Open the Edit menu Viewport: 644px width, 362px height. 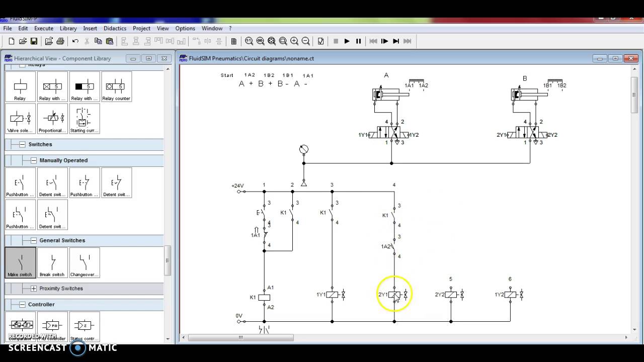pos(23,29)
